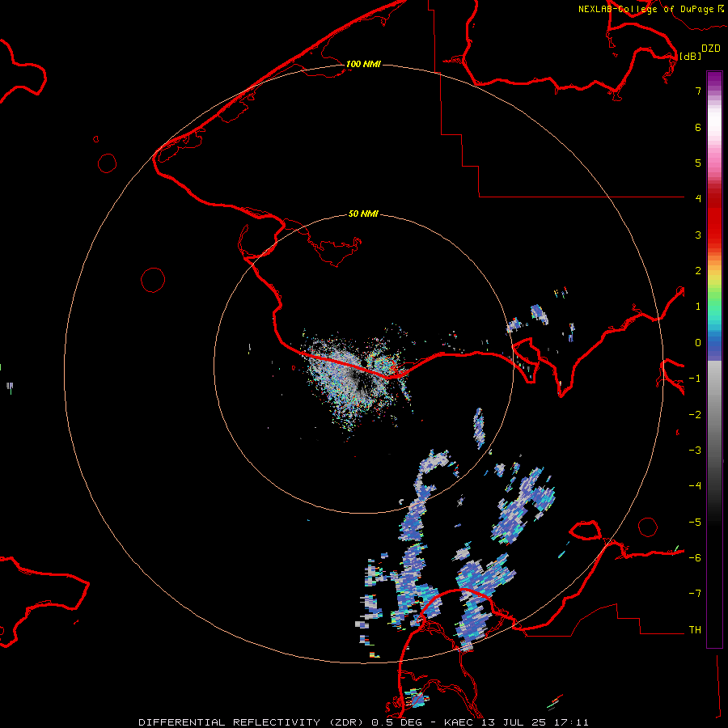
Task: Click the scale value 3
Action: point(698,235)
